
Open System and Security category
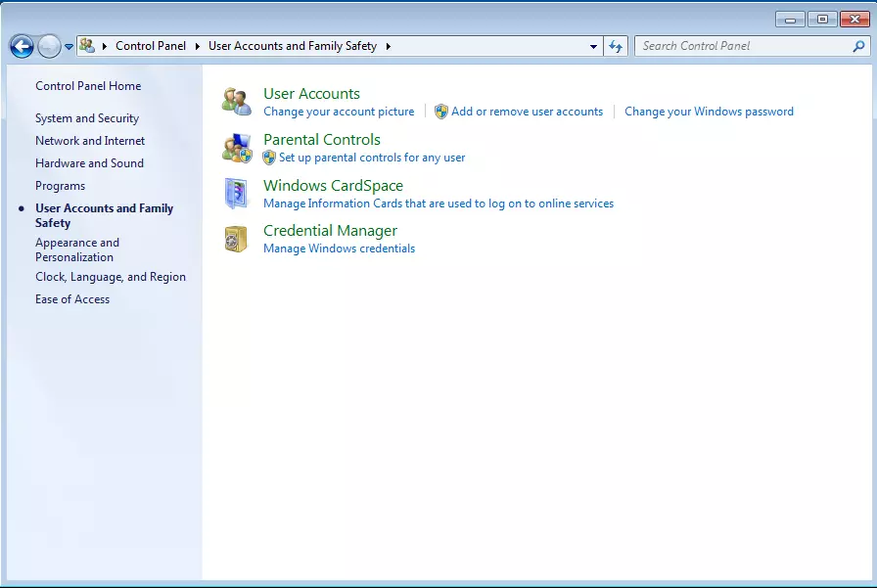pos(87,118)
